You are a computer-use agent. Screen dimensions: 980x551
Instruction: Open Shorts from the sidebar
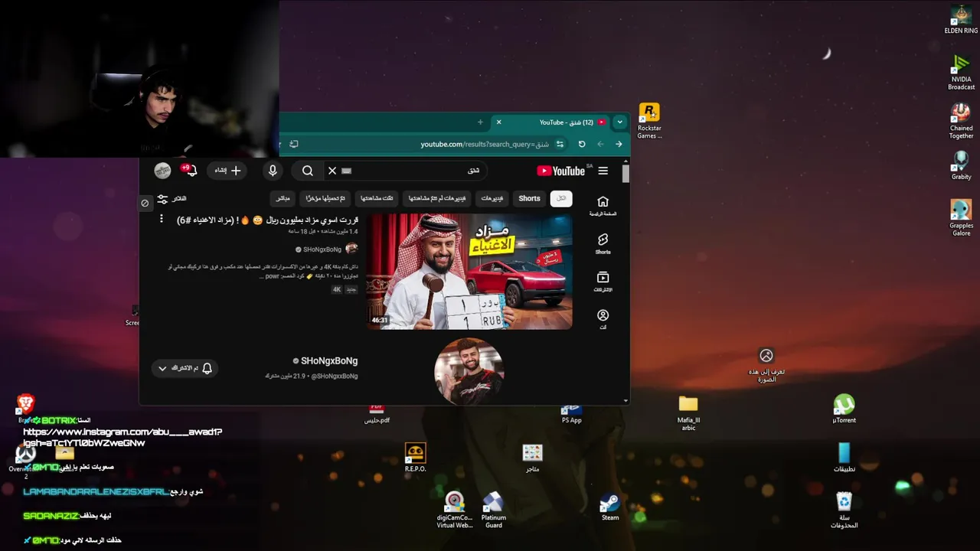point(603,243)
